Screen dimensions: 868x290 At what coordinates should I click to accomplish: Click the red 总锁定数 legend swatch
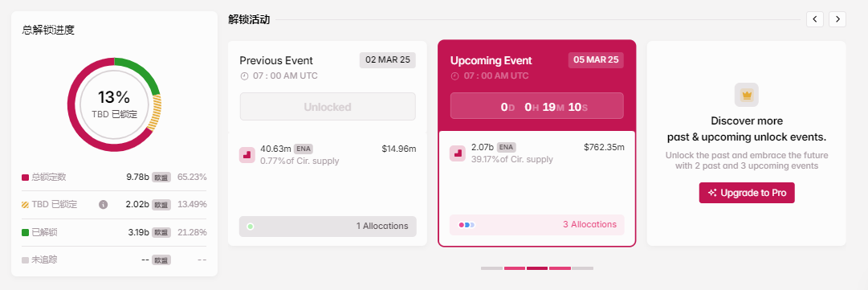point(25,177)
